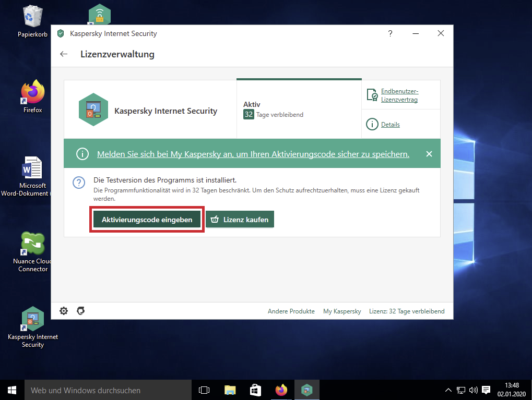The width and height of the screenshot is (532, 400).
Task: Click Lizenz: 32 Tage verbleibend footer text
Action: 407,311
